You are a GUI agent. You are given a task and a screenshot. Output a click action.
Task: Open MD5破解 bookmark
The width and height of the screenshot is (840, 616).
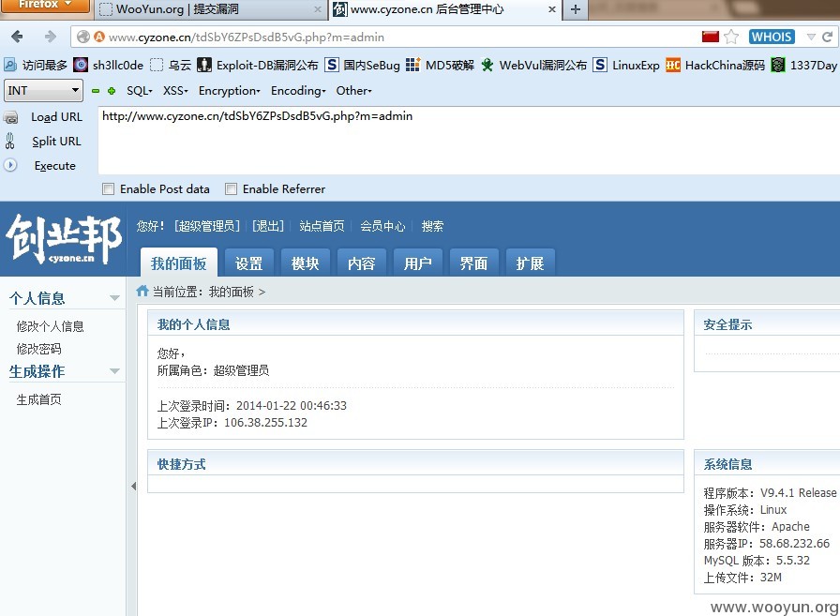(441, 66)
